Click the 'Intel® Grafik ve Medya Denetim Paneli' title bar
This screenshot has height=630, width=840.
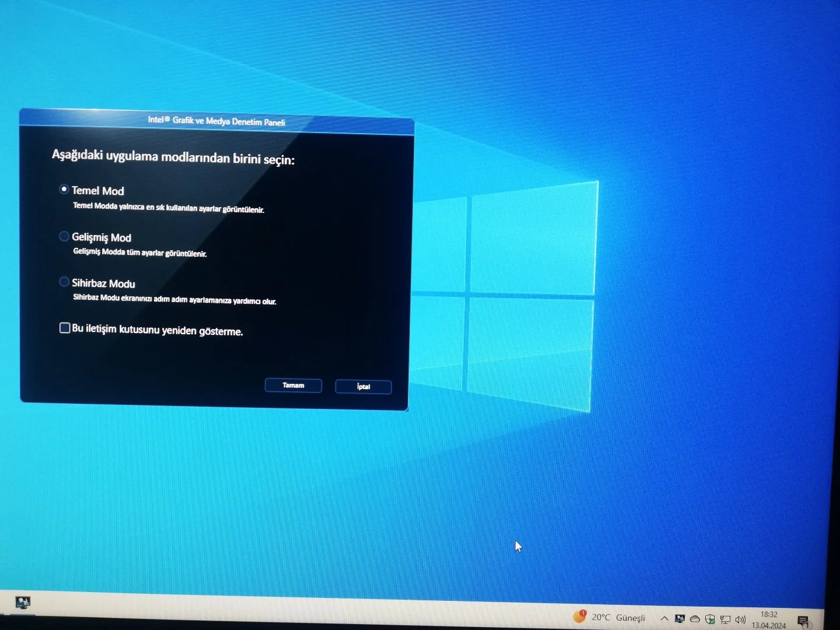(216, 121)
